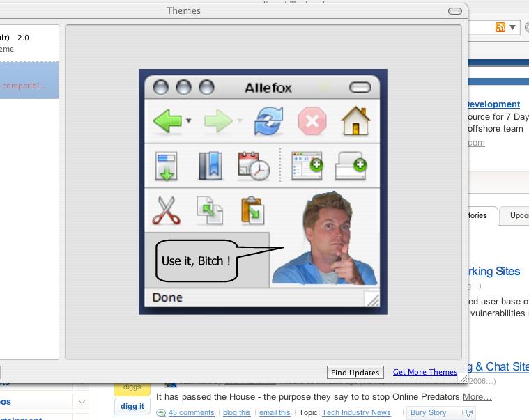Click the Forward arrow in Allefox preview

(x=218, y=121)
